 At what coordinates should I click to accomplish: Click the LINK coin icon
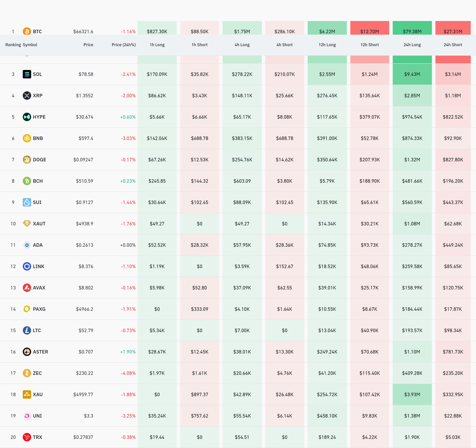coord(27,266)
